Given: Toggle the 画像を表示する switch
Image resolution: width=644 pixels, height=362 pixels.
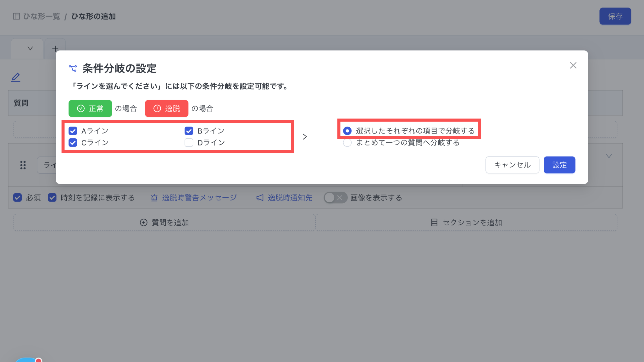Looking at the screenshot, I should click(335, 198).
